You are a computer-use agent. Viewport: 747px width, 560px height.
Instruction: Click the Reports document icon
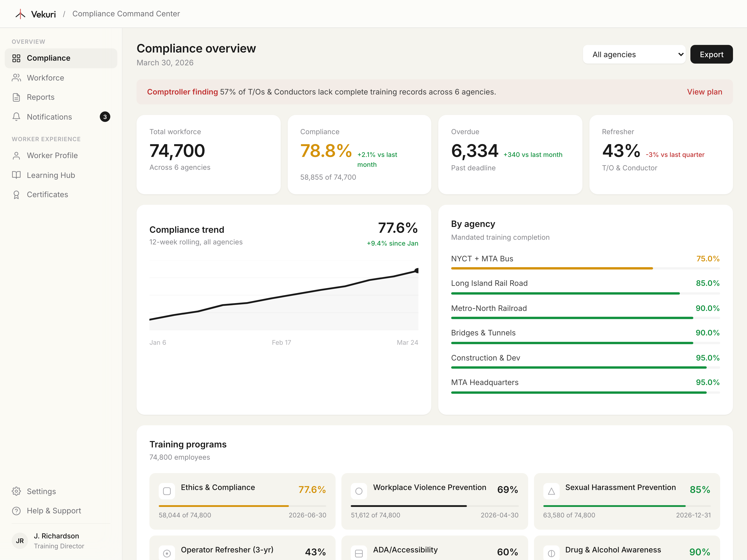click(x=16, y=97)
